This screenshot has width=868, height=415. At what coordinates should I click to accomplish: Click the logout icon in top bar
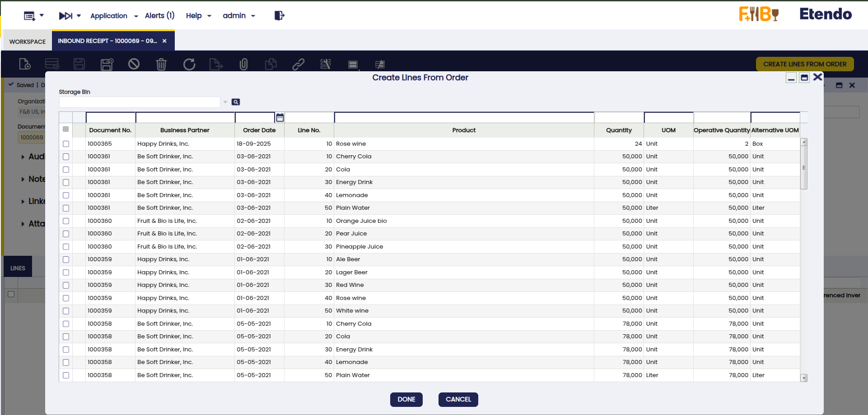pyautogui.click(x=279, y=16)
